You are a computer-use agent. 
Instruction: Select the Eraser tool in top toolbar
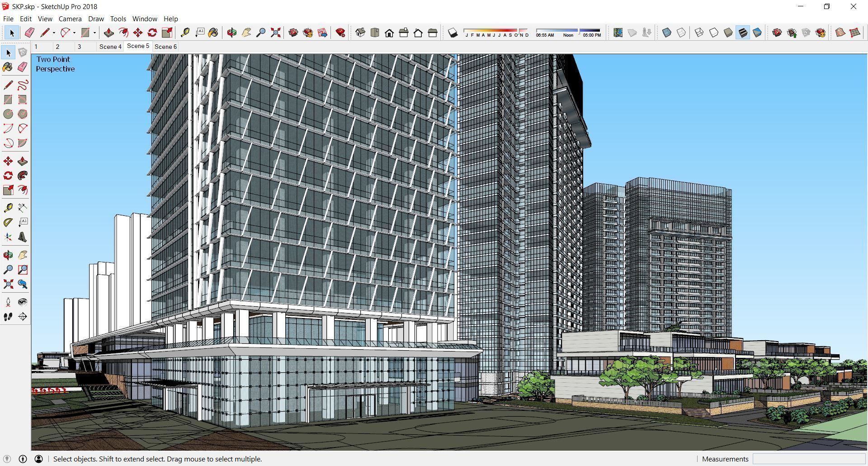click(29, 33)
